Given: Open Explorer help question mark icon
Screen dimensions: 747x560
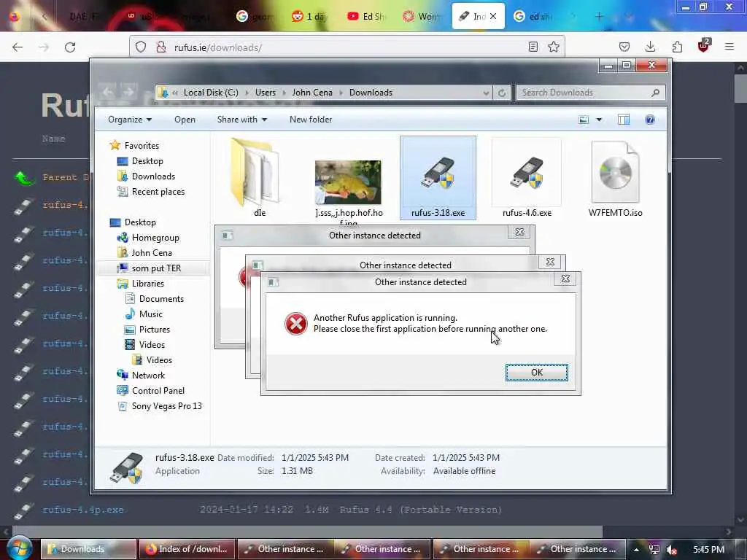Looking at the screenshot, I should (650, 120).
